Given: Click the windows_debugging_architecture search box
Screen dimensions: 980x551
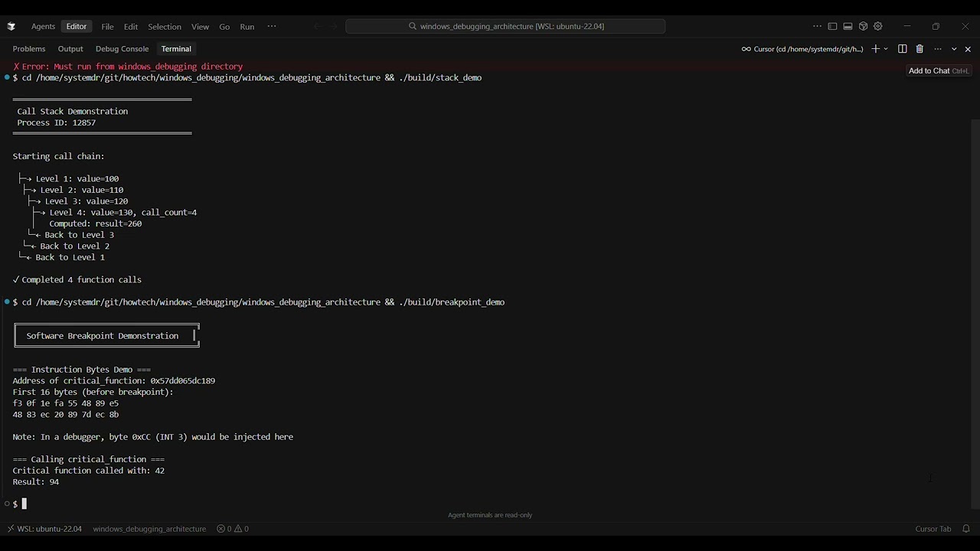Looking at the screenshot, I should (505, 26).
